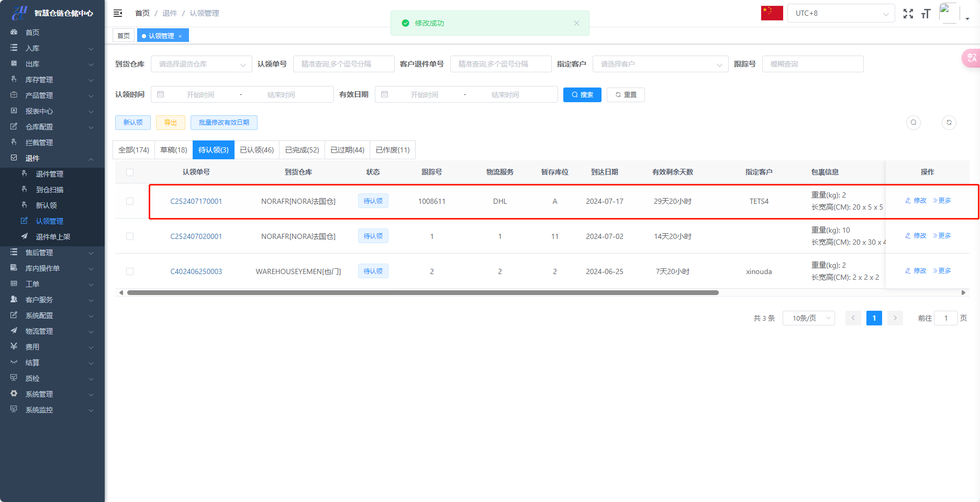The image size is (980, 502).
Task: Click the blue 搜索 search button
Action: (x=582, y=95)
